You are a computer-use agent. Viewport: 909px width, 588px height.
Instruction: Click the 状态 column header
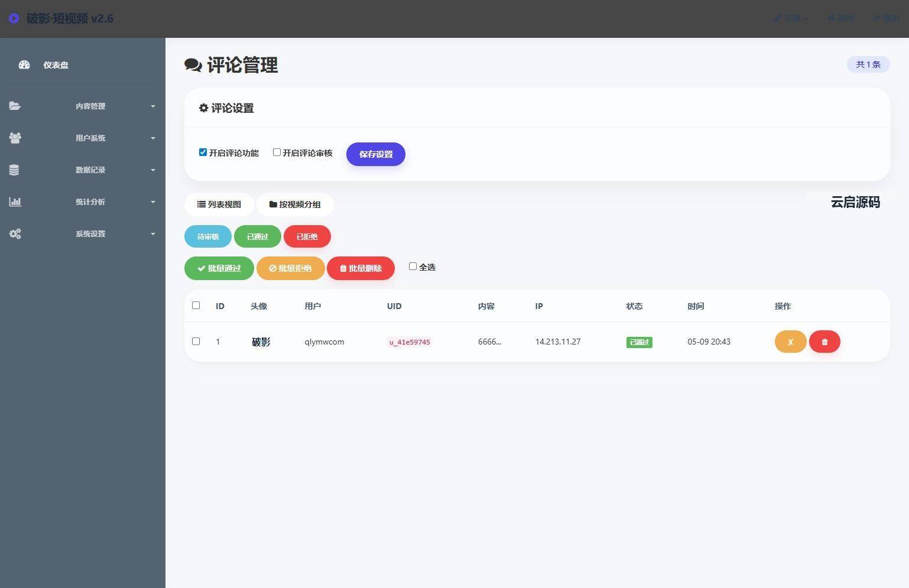coord(634,306)
